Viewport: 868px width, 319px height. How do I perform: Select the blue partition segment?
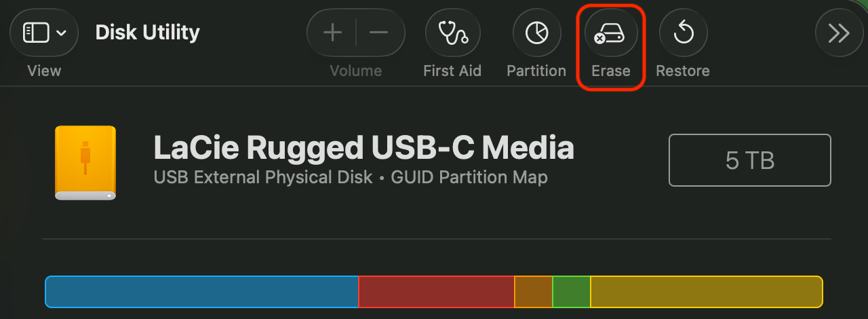(x=201, y=292)
